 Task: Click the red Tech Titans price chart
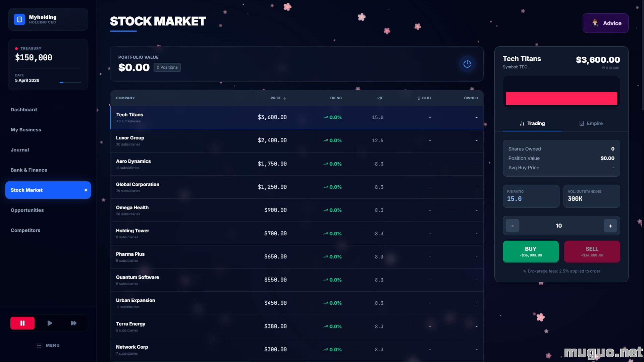(561, 98)
